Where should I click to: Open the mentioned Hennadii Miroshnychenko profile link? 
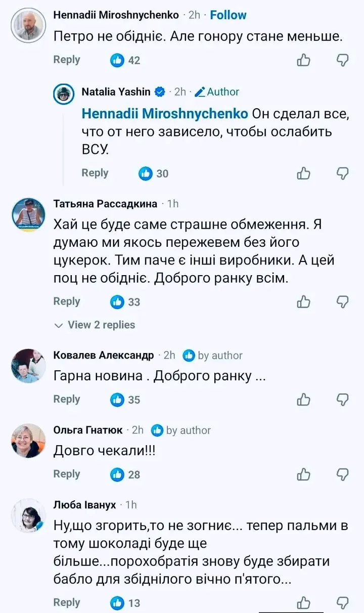(x=165, y=113)
